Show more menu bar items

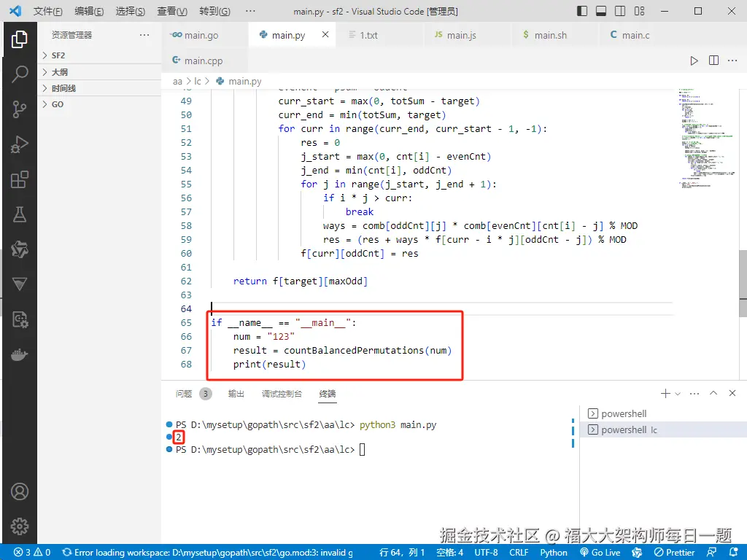(250, 11)
